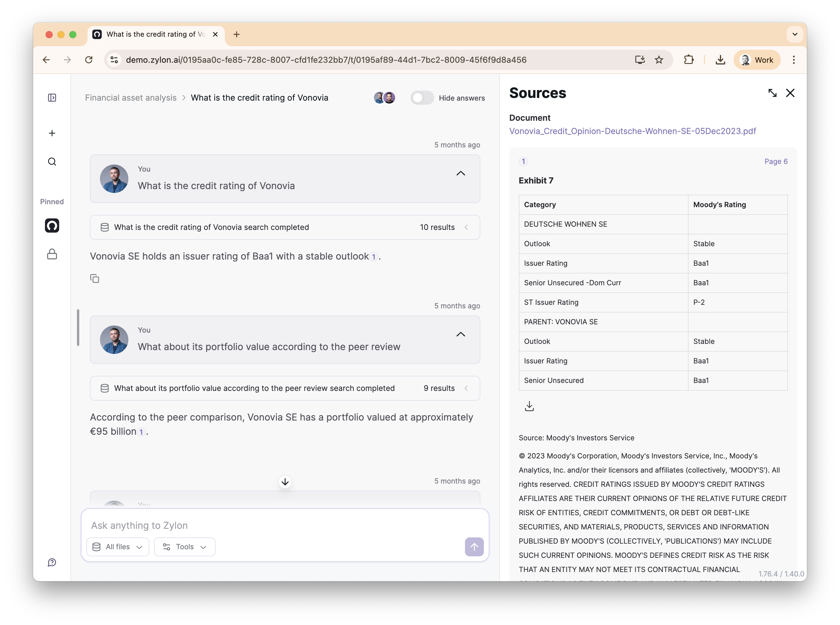Collapse the credit rating question
This screenshot has height=625, width=840.
(x=461, y=173)
